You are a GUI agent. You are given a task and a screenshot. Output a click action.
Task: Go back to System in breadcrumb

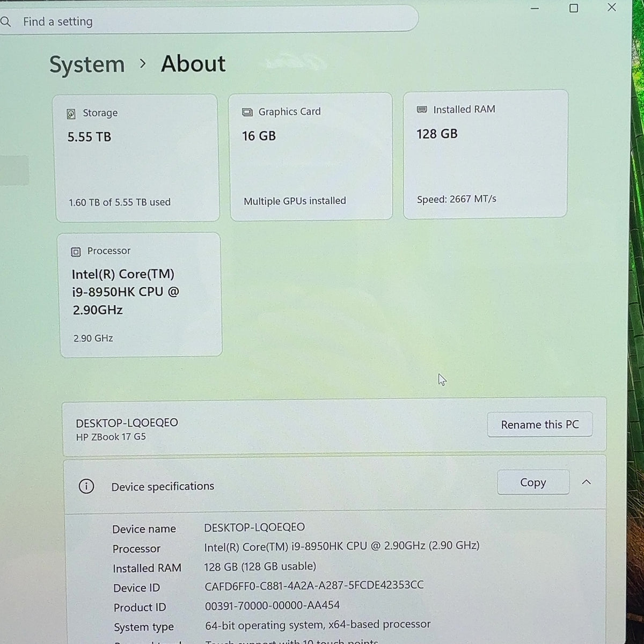[87, 65]
